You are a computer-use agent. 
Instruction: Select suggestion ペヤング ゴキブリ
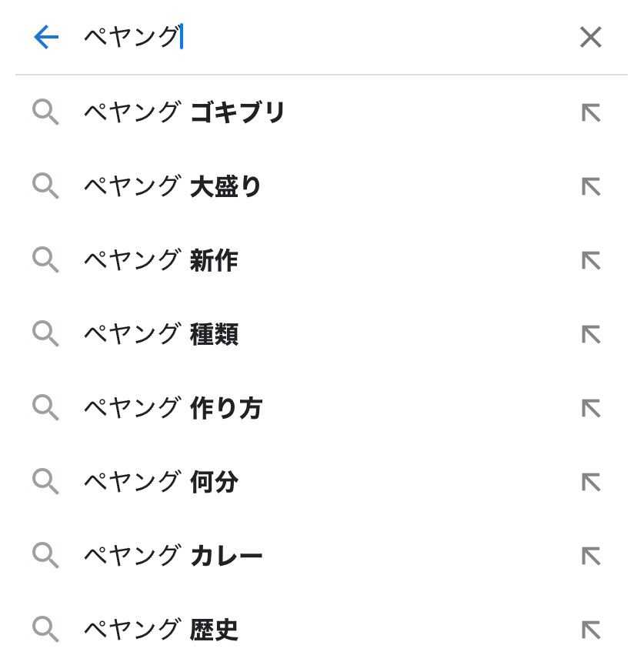(x=185, y=113)
